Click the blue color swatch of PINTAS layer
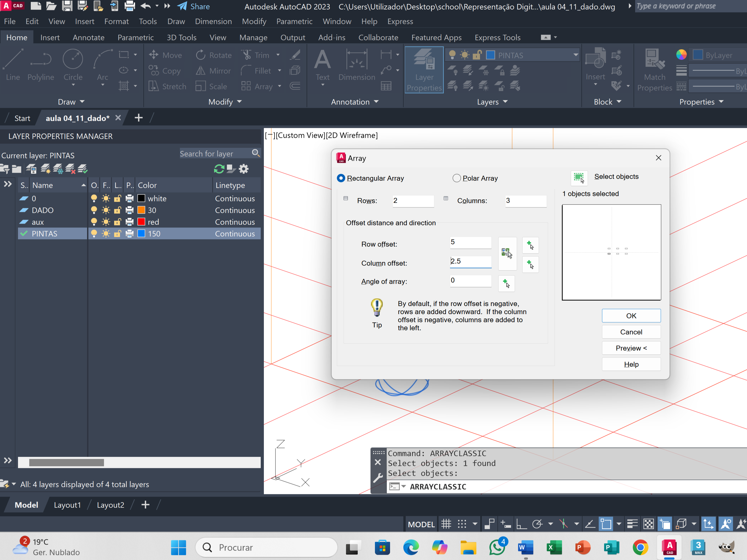Image resolution: width=747 pixels, height=560 pixels. [141, 233]
